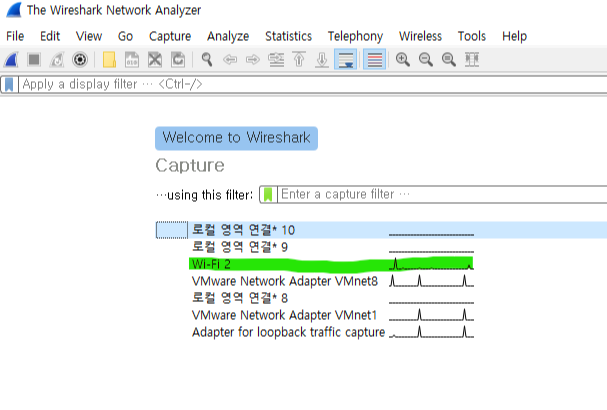Click Wi-Fi 2 traffic sparkline
This screenshot has height=410, width=607.
point(431,264)
